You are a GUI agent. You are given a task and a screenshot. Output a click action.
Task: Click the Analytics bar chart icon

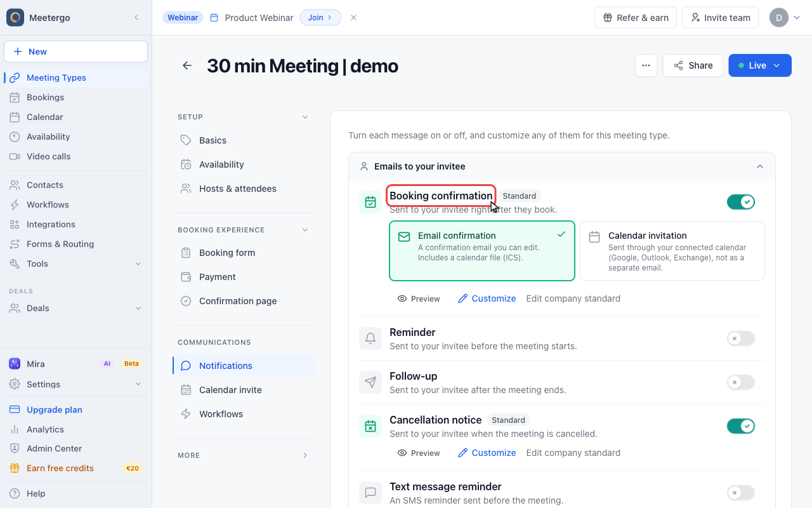(x=15, y=429)
